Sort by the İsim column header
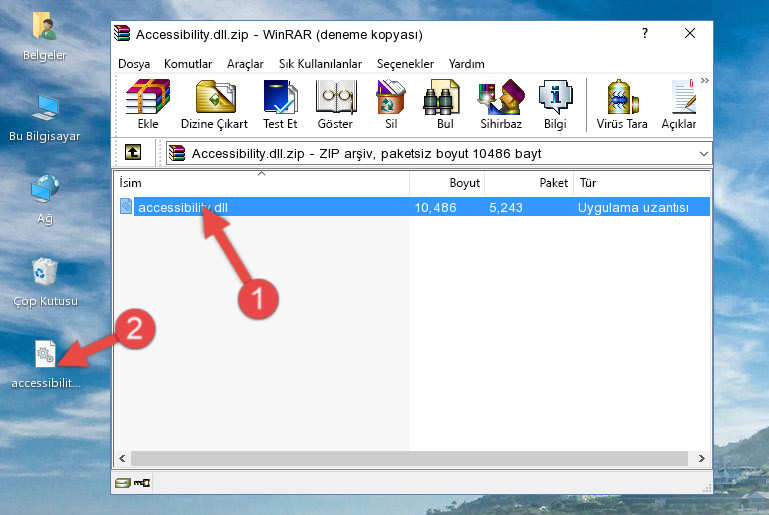Image resolution: width=769 pixels, height=515 pixels. [262, 183]
